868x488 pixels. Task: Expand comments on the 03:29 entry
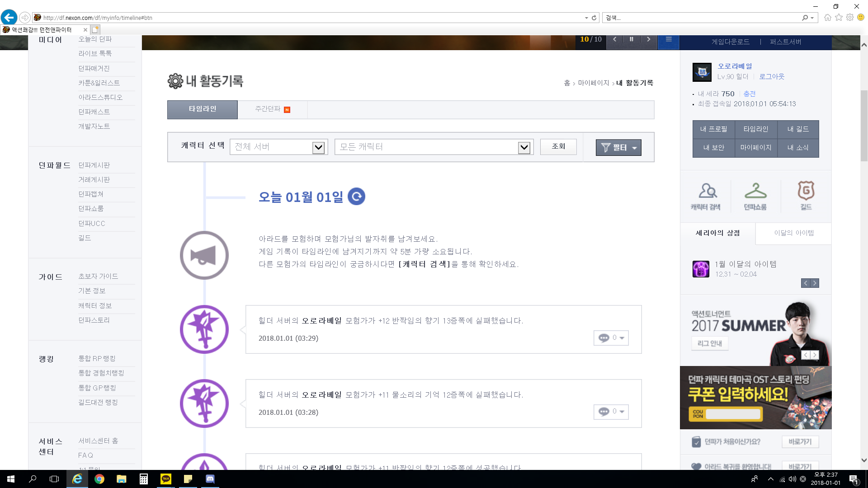[611, 338]
